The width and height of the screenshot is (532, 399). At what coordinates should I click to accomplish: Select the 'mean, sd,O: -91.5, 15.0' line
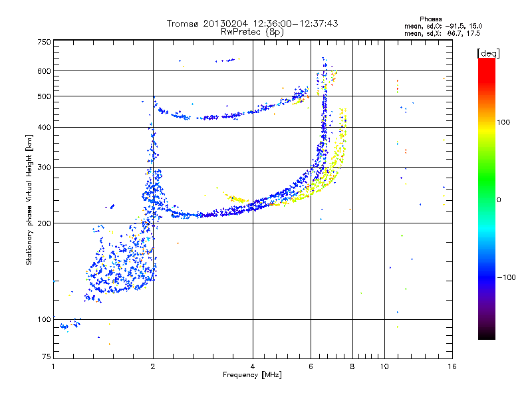pos(443,26)
